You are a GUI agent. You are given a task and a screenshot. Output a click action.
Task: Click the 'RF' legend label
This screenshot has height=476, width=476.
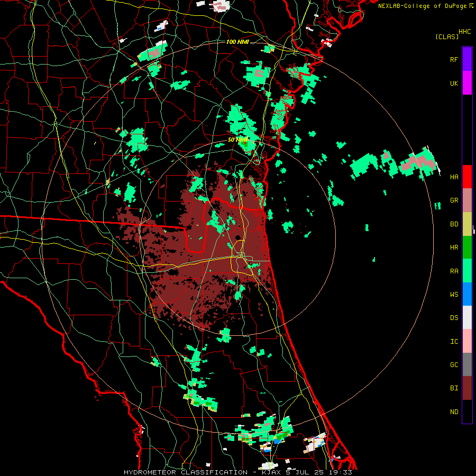pyautogui.click(x=454, y=59)
